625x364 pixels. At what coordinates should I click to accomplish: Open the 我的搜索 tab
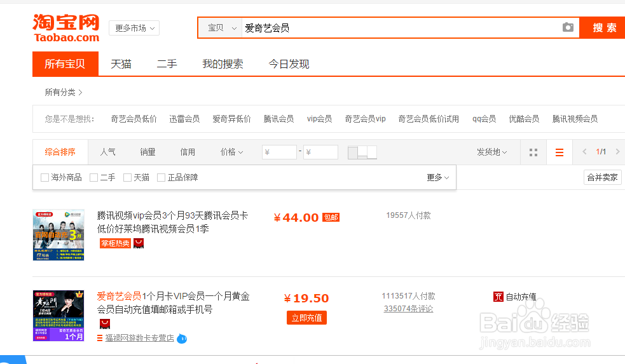(x=223, y=64)
